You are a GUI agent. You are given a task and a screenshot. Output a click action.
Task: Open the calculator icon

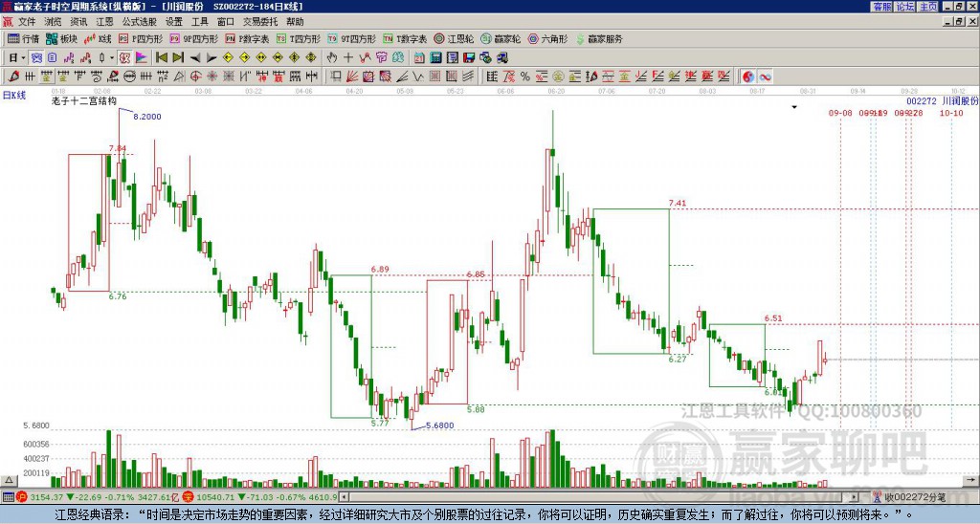coord(436,58)
